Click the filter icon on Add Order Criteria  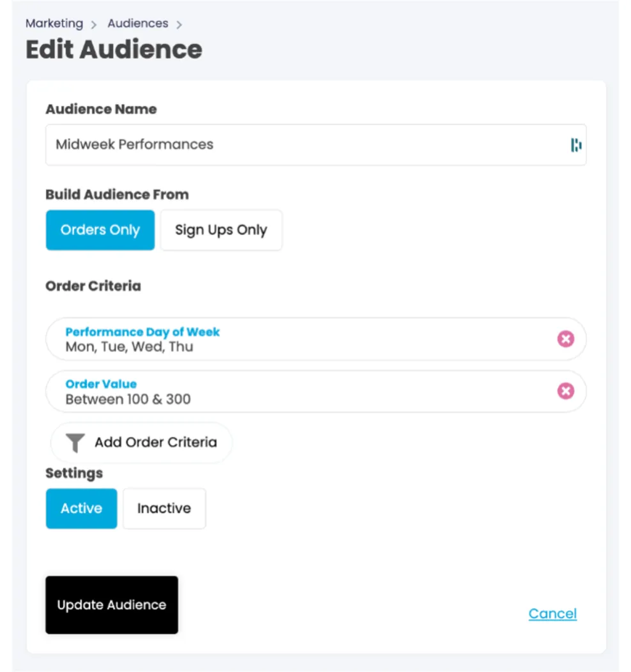click(75, 442)
